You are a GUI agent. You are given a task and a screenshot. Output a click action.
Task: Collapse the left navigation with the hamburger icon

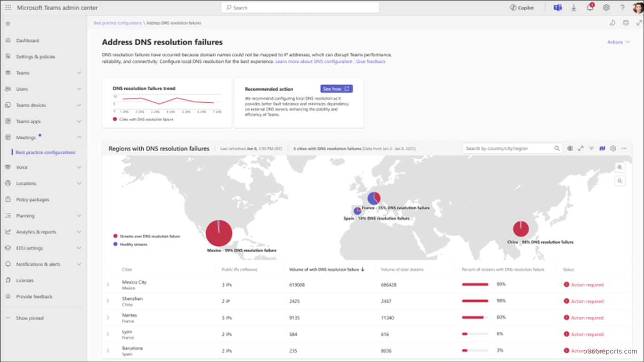(x=8, y=24)
